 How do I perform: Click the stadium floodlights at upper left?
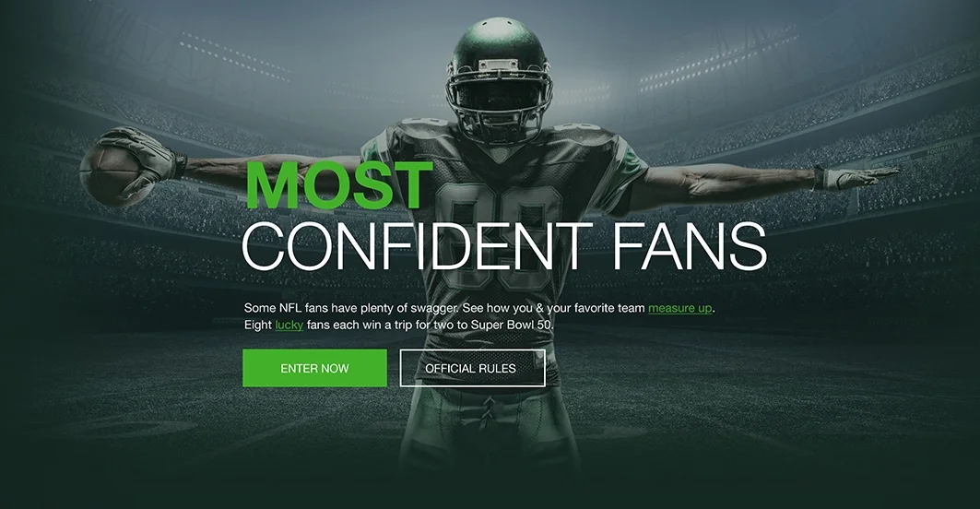tap(234, 56)
